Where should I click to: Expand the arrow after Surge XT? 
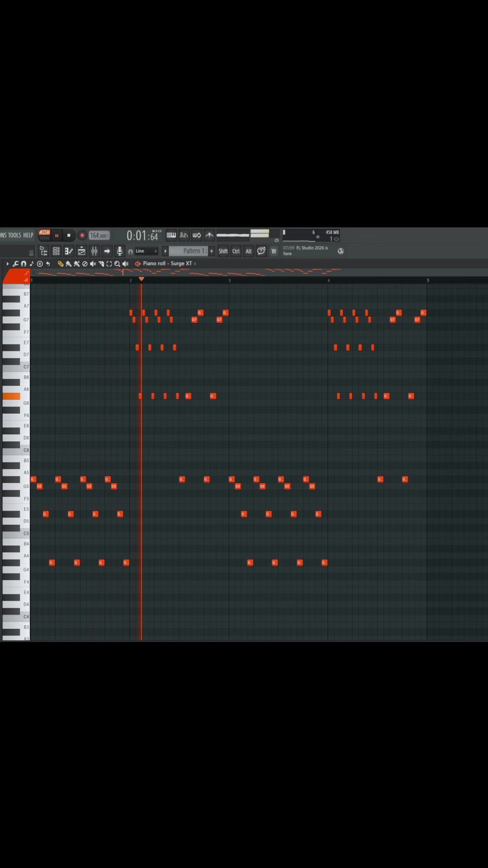(195, 264)
